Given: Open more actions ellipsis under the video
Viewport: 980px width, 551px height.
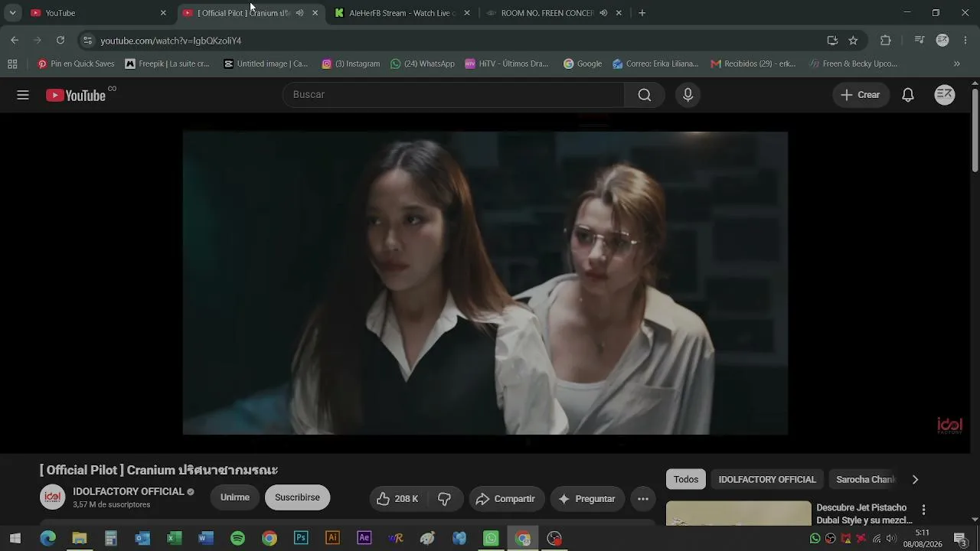Looking at the screenshot, I should [643, 499].
